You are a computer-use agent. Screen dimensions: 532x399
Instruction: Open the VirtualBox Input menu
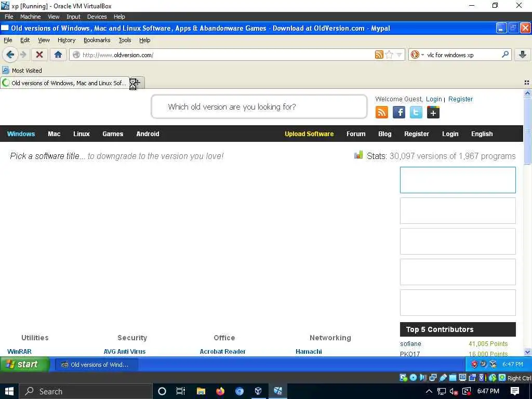coord(73,17)
